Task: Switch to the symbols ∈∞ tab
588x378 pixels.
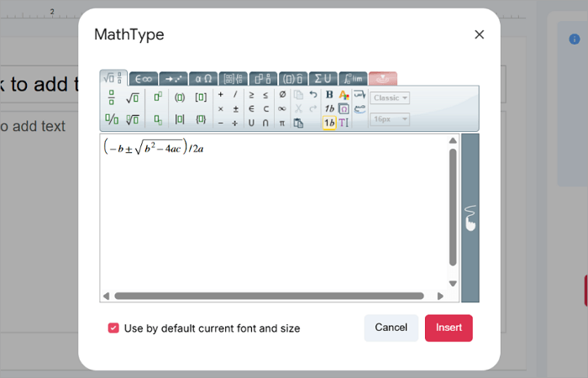Action: [x=144, y=79]
